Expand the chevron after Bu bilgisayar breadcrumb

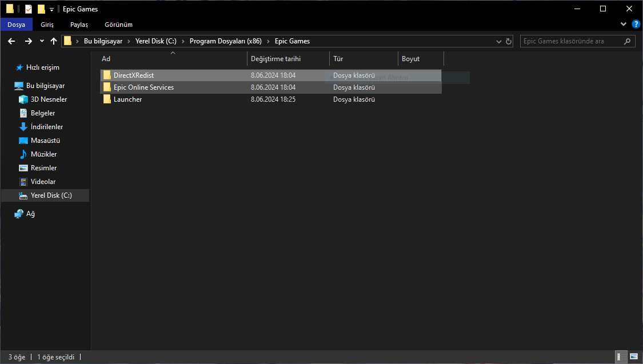point(129,41)
